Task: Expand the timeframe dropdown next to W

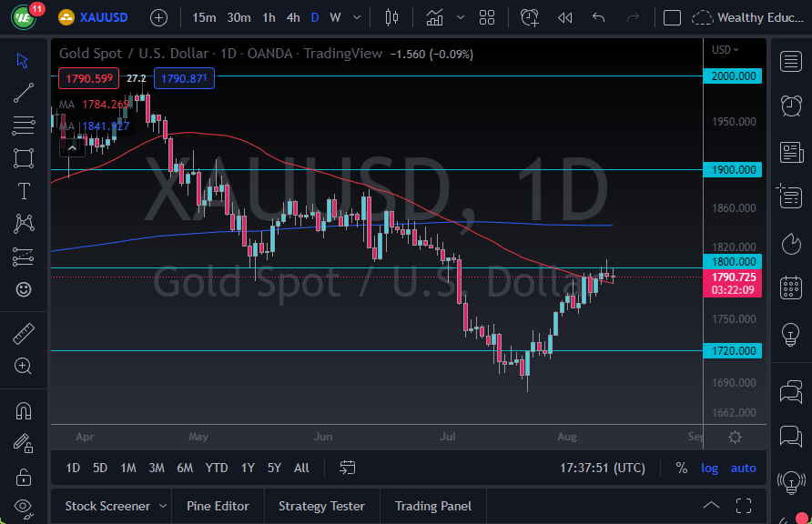Action: point(356,17)
